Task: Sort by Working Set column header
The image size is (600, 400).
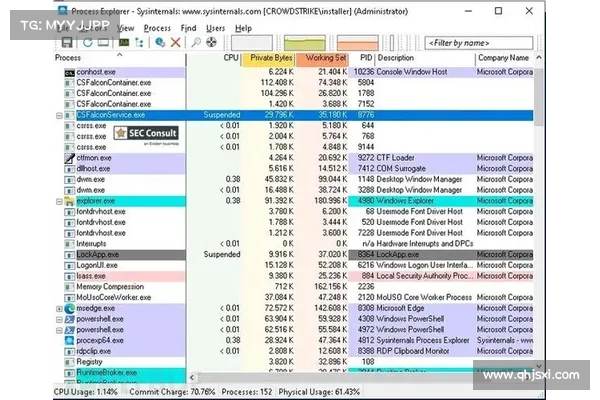Action: pyautogui.click(x=322, y=58)
